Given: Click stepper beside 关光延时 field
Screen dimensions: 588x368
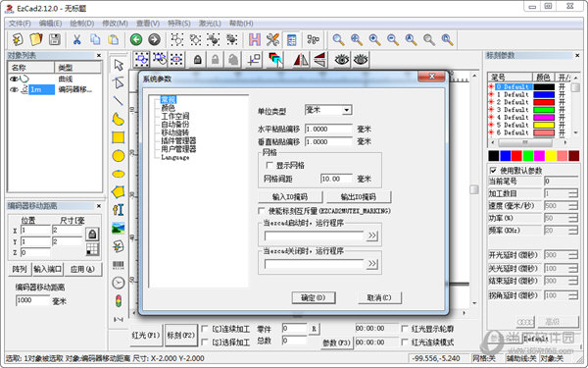Looking at the screenshot, I should point(572,269).
